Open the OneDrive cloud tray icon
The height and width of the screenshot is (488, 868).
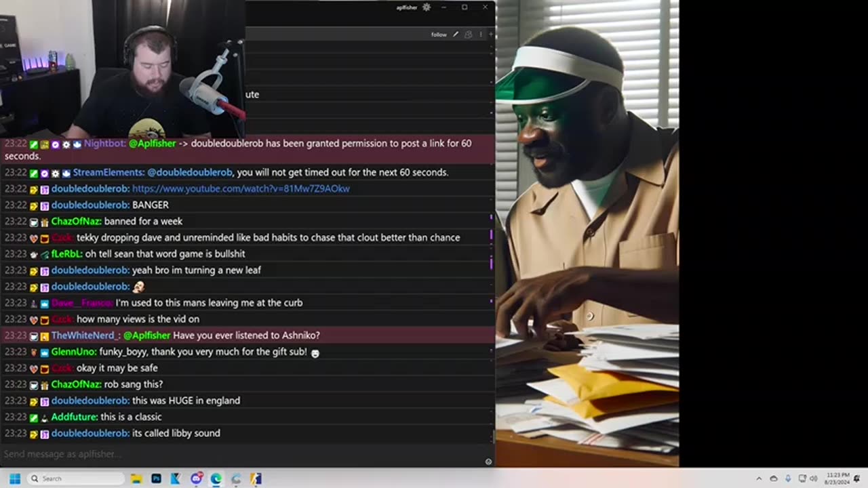click(x=774, y=479)
